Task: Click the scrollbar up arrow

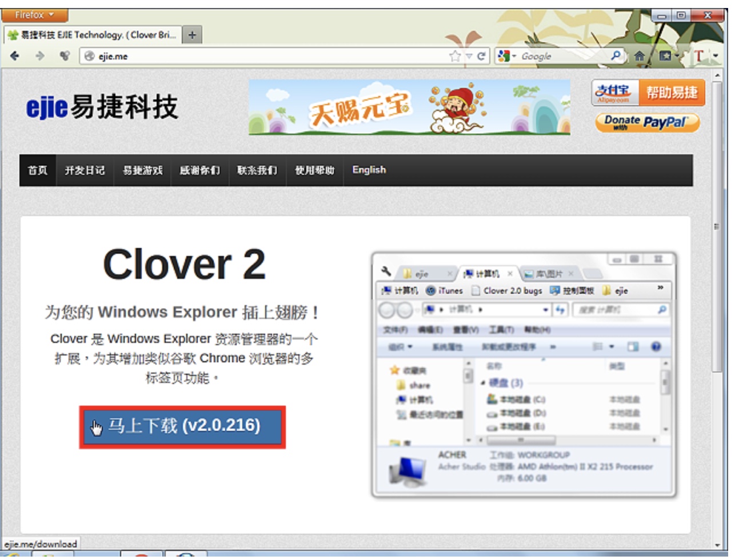Action: click(717, 75)
